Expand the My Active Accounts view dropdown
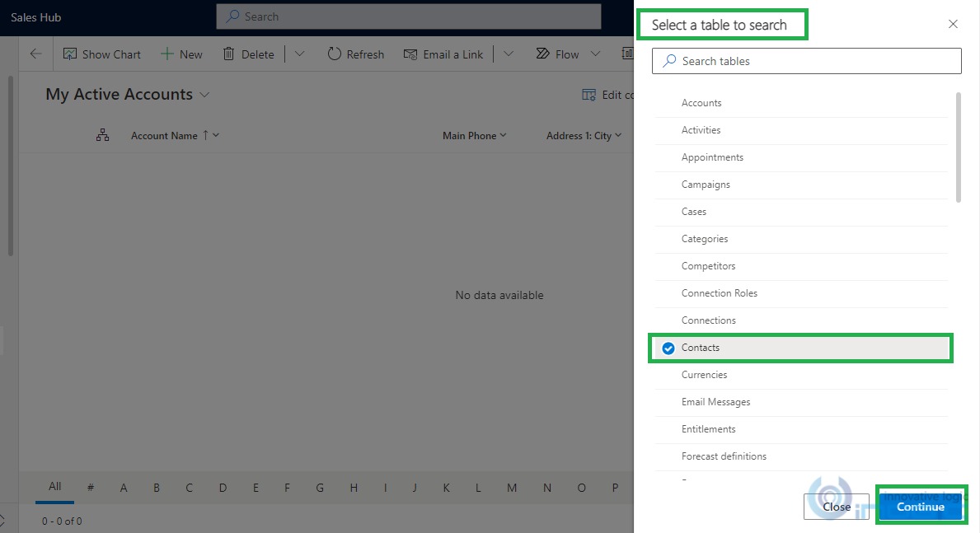 pos(204,95)
